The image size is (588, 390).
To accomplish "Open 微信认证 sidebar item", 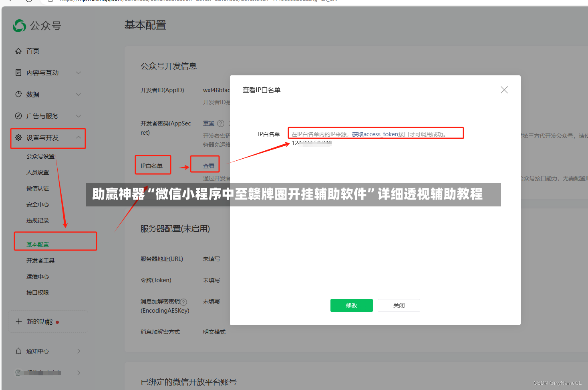I will [x=38, y=188].
